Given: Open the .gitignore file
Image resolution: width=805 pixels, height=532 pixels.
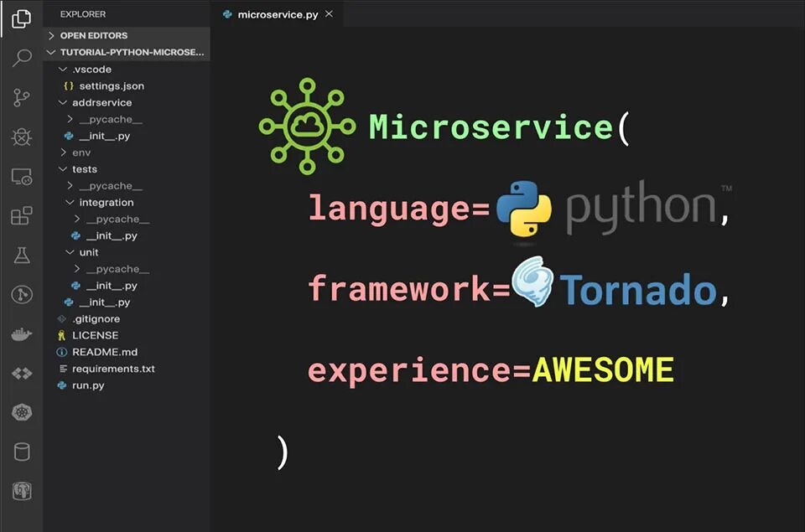Looking at the screenshot, I should tap(127, 318).
